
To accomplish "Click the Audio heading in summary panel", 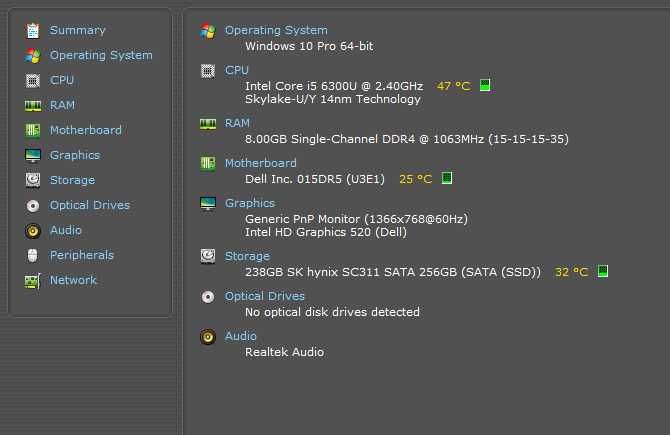I will [x=241, y=336].
